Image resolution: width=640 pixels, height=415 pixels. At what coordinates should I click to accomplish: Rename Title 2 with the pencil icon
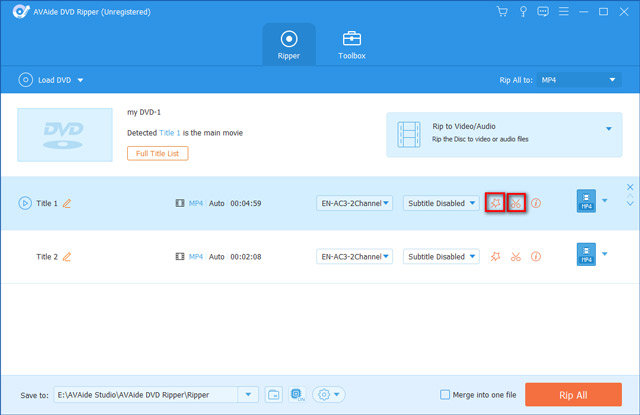67,257
